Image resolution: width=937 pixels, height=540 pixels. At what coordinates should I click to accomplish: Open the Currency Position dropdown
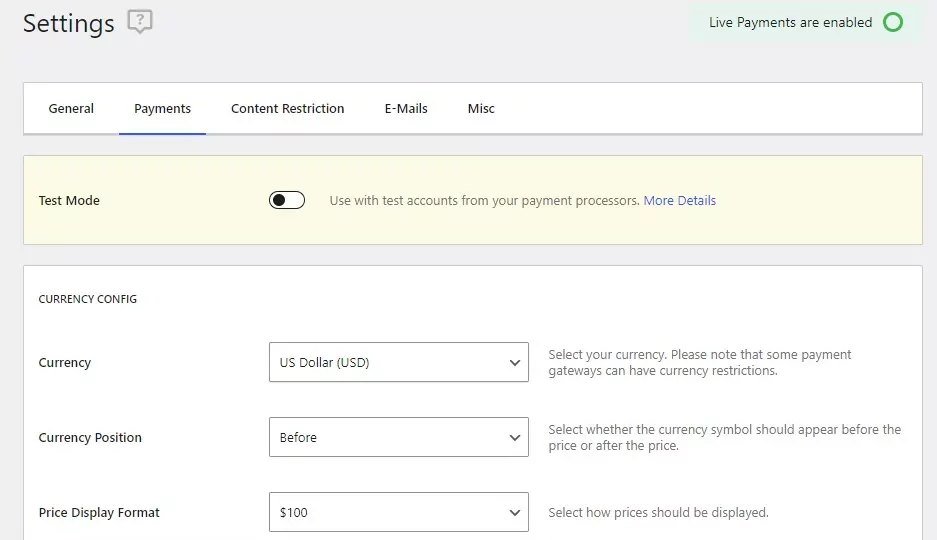pos(399,437)
